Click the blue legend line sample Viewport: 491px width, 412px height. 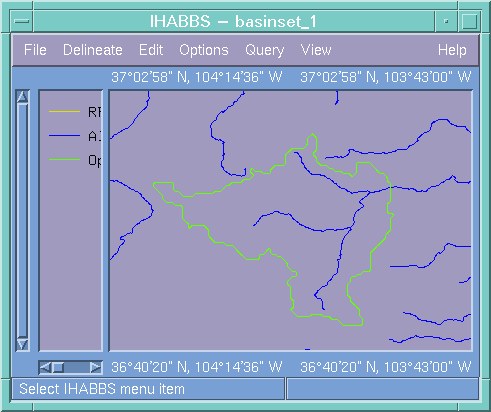(x=64, y=136)
